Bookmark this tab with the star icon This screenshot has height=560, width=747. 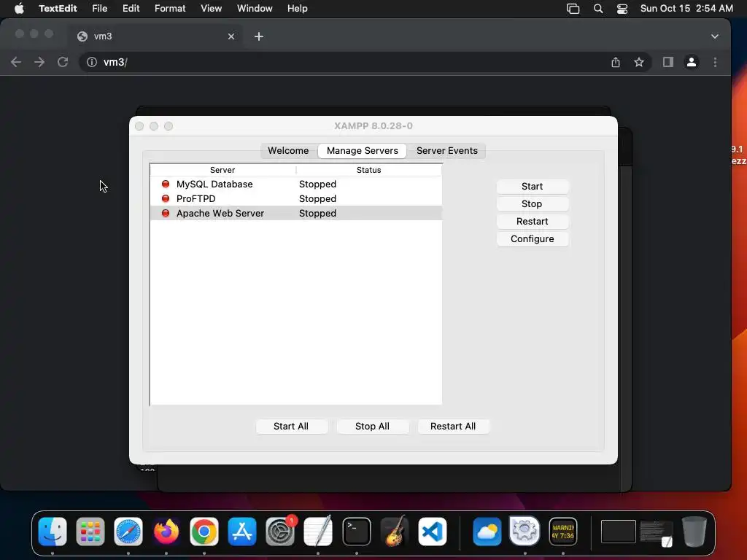pyautogui.click(x=639, y=62)
